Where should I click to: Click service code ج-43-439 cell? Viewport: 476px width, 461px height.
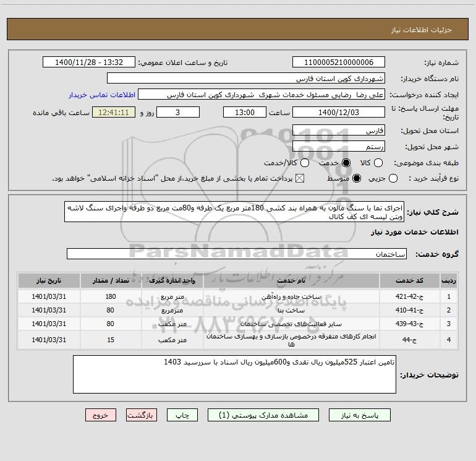(409, 324)
